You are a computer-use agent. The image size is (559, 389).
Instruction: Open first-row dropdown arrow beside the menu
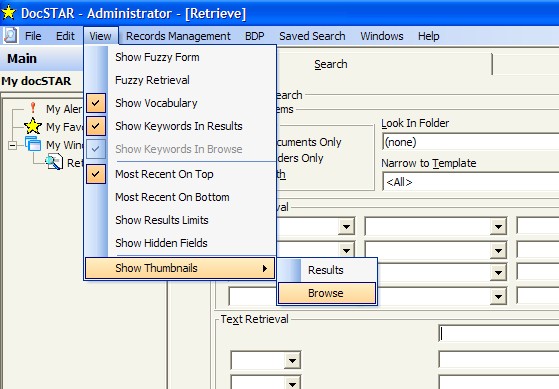pyautogui.click(x=346, y=226)
